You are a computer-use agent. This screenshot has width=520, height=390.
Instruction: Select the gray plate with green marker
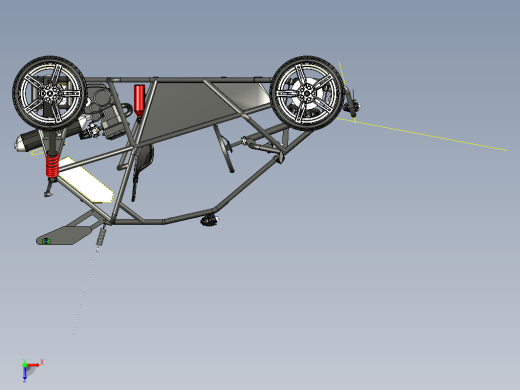pos(63,235)
